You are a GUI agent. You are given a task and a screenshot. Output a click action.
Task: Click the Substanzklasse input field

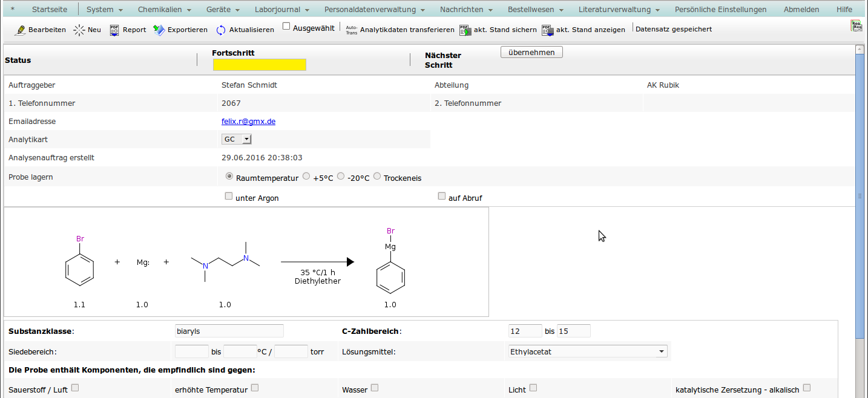(x=229, y=331)
